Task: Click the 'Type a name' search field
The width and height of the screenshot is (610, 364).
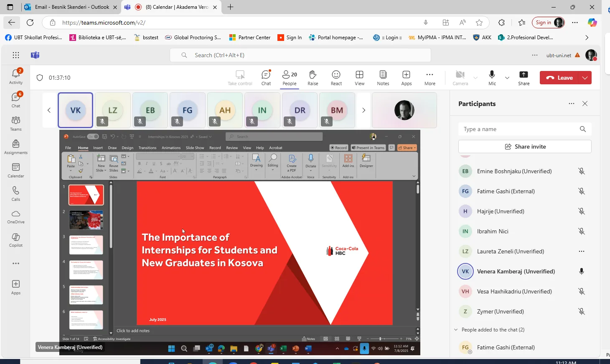Action: pyautogui.click(x=518, y=129)
